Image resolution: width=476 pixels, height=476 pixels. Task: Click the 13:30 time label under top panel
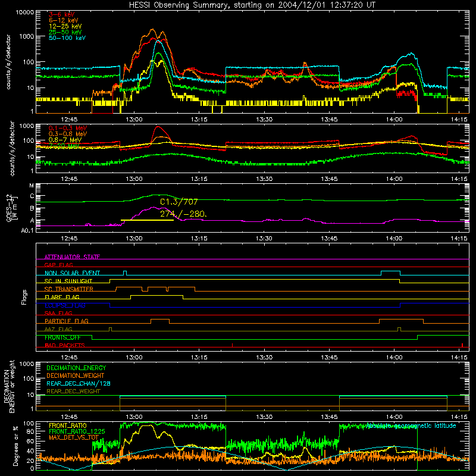click(264, 120)
